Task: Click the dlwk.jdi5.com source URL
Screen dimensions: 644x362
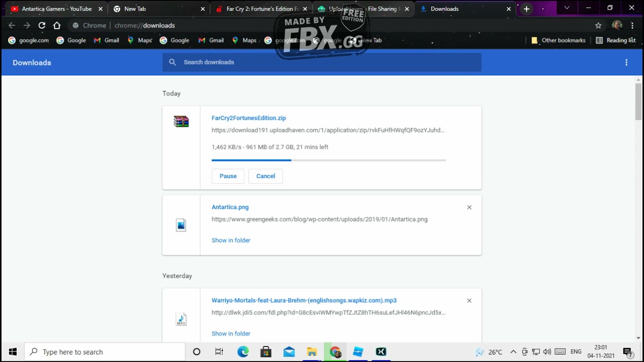Action: 329,313
